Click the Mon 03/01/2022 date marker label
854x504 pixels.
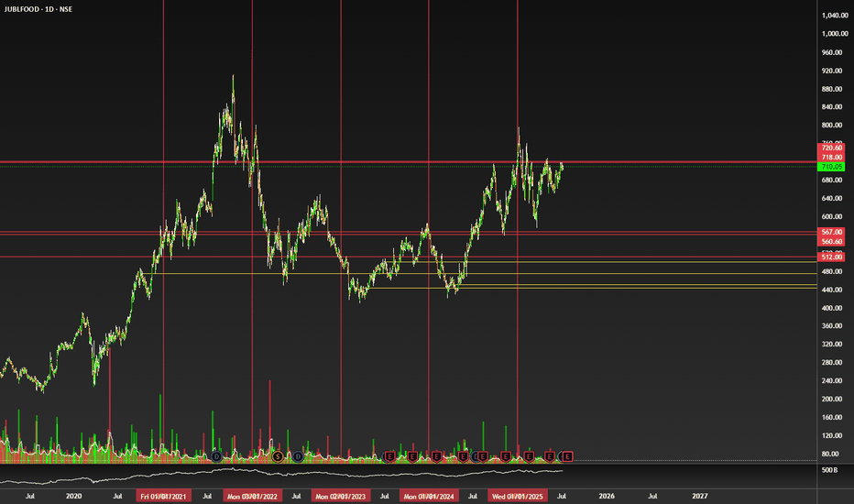(252, 497)
